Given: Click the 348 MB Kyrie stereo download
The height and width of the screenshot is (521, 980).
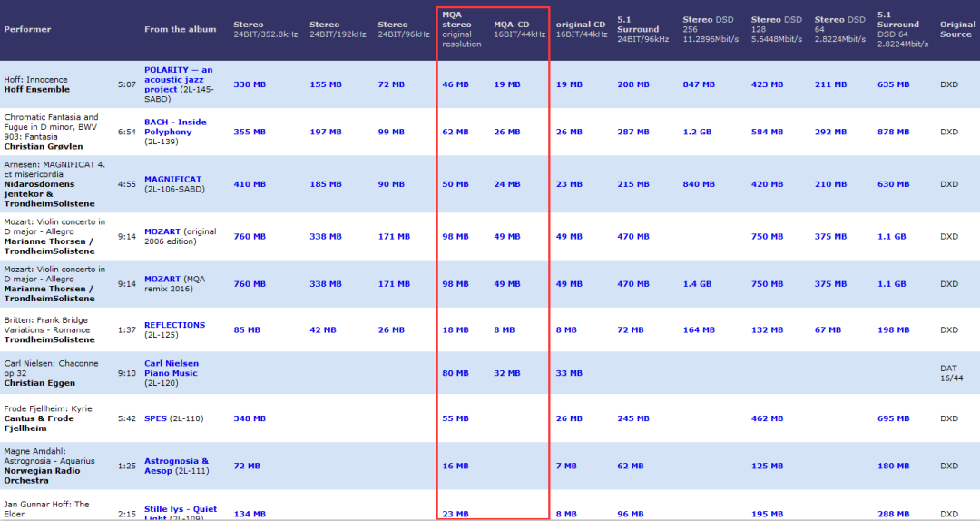Looking at the screenshot, I should (250, 418).
